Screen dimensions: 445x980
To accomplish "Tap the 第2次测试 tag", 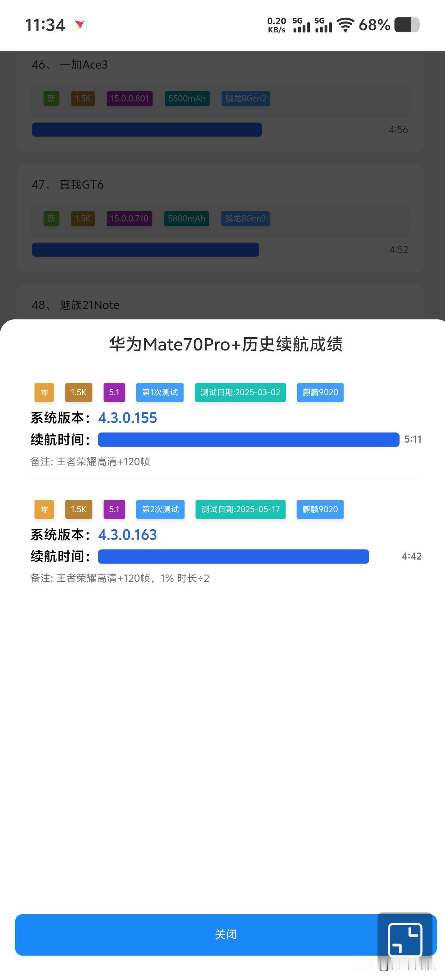I will click(160, 509).
